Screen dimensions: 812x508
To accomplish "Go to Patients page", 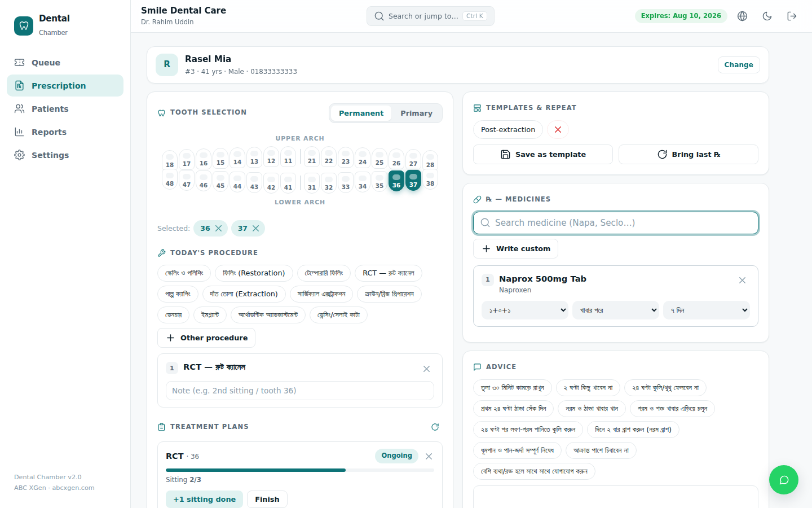I will (x=65, y=109).
